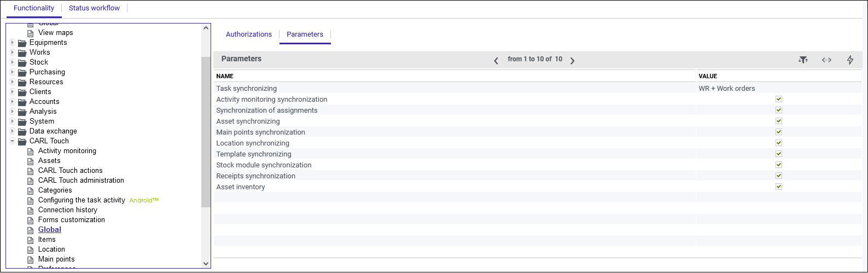The height and width of the screenshot is (273, 868).
Task: Click the Stock folder icon
Action: point(22,62)
